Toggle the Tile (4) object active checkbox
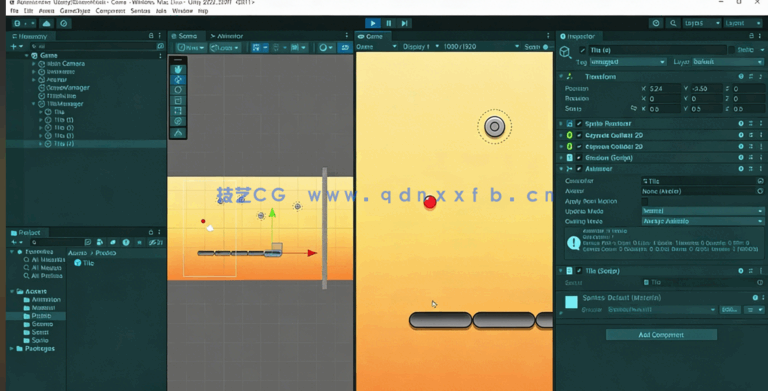Screen dimensions: 768x391 [582, 50]
